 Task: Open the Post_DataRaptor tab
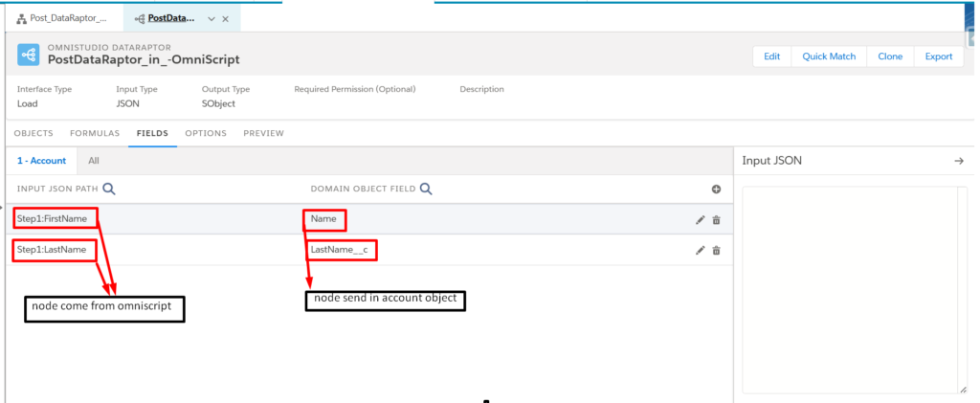coord(62,19)
